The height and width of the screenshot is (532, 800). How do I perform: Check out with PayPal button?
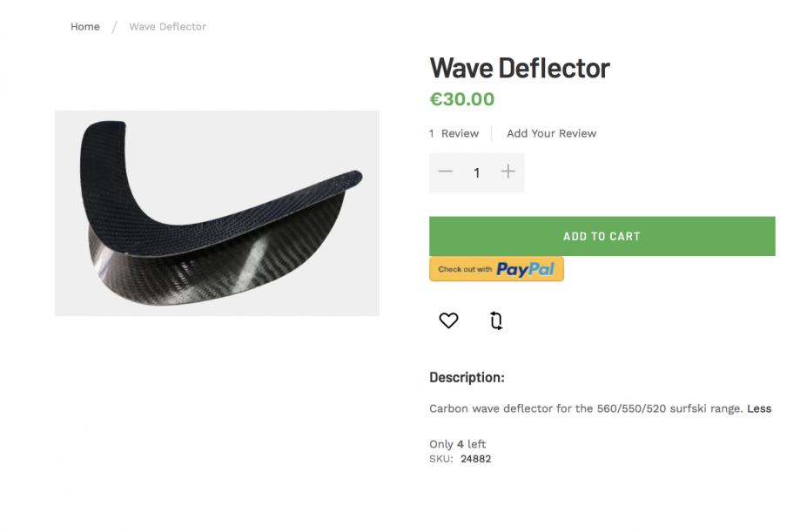(x=496, y=269)
